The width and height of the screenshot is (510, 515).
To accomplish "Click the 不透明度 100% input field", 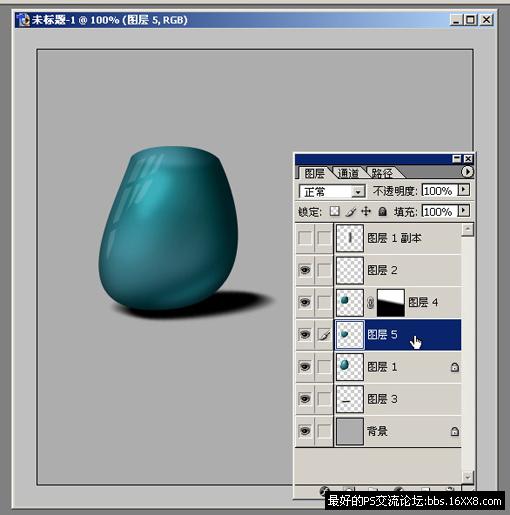I will 439,191.
